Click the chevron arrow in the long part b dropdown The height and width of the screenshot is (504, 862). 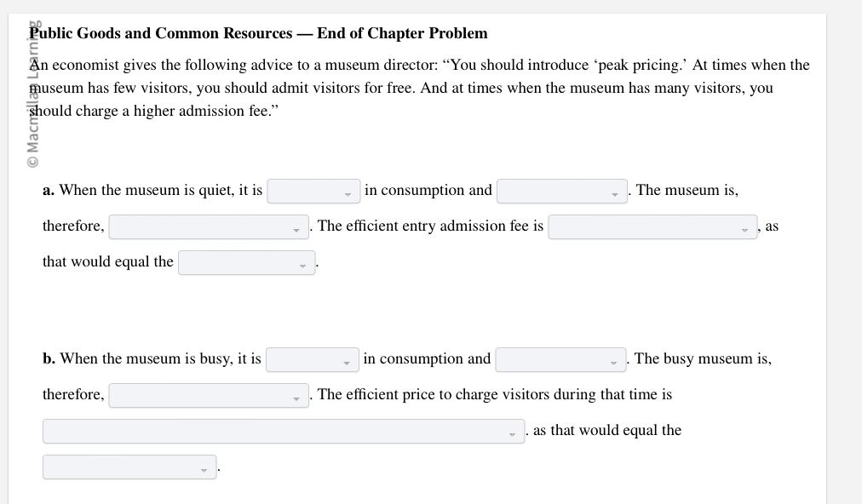tap(512, 432)
